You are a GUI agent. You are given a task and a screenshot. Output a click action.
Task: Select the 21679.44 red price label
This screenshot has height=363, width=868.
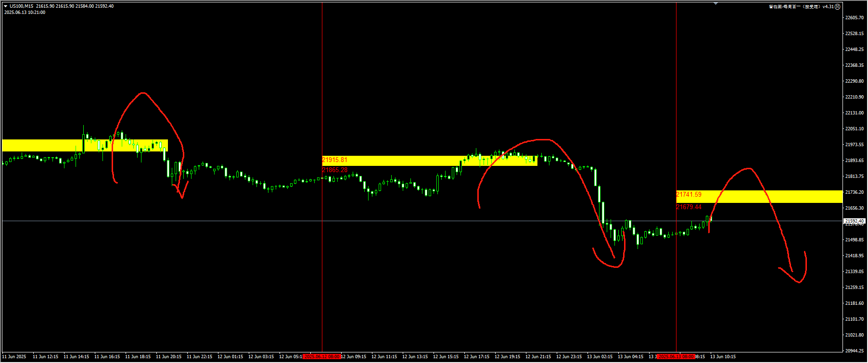pos(689,207)
